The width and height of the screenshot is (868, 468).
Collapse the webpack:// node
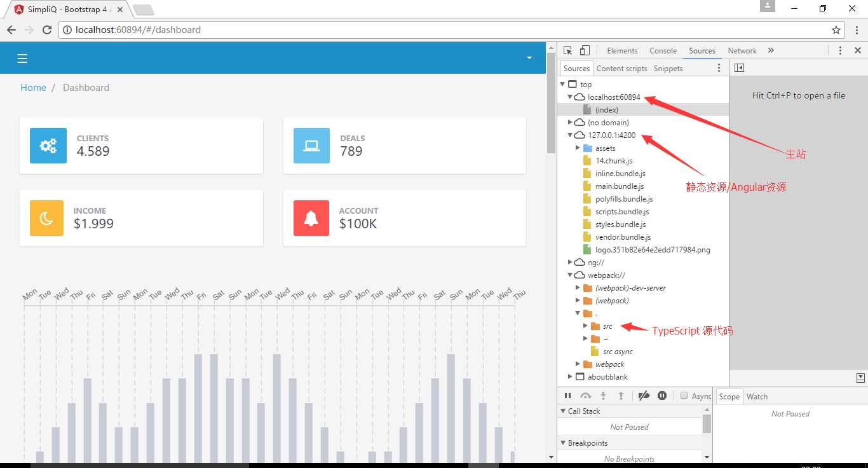pyautogui.click(x=570, y=275)
